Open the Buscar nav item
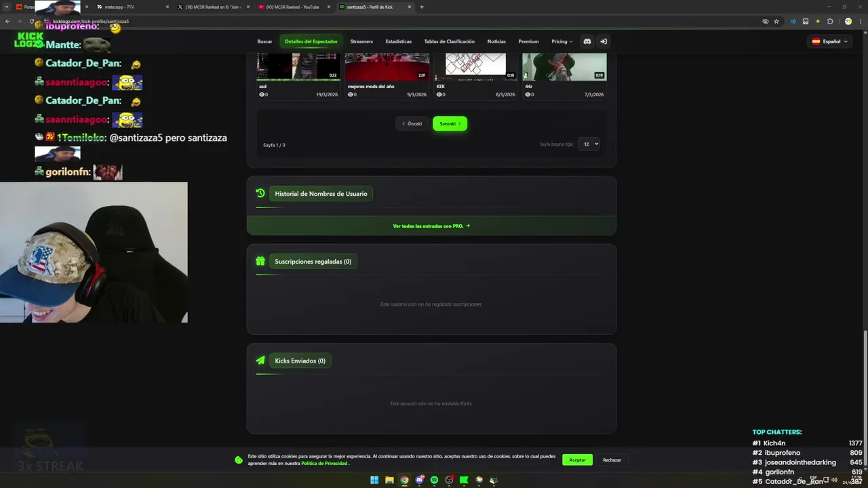This screenshot has width=868, height=488. [x=264, y=41]
